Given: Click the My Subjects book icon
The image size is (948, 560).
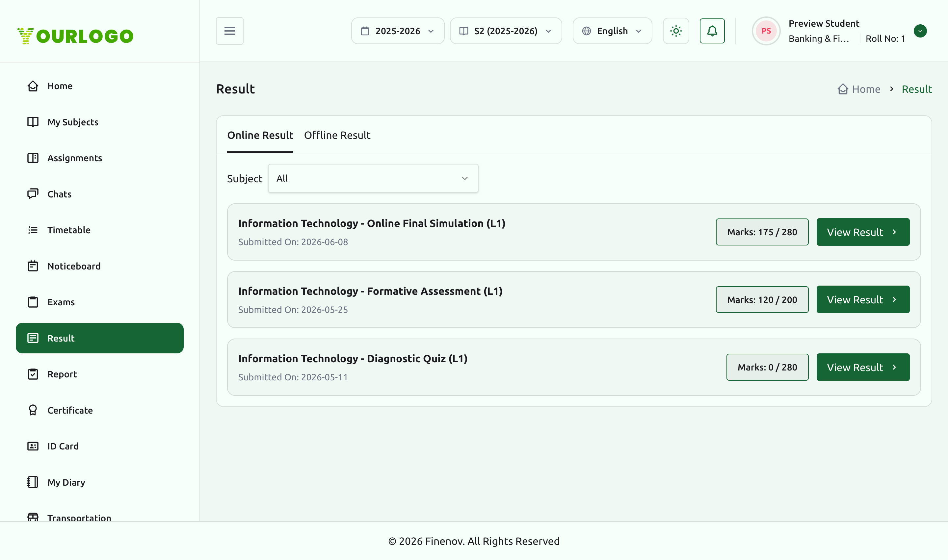Looking at the screenshot, I should tap(33, 122).
